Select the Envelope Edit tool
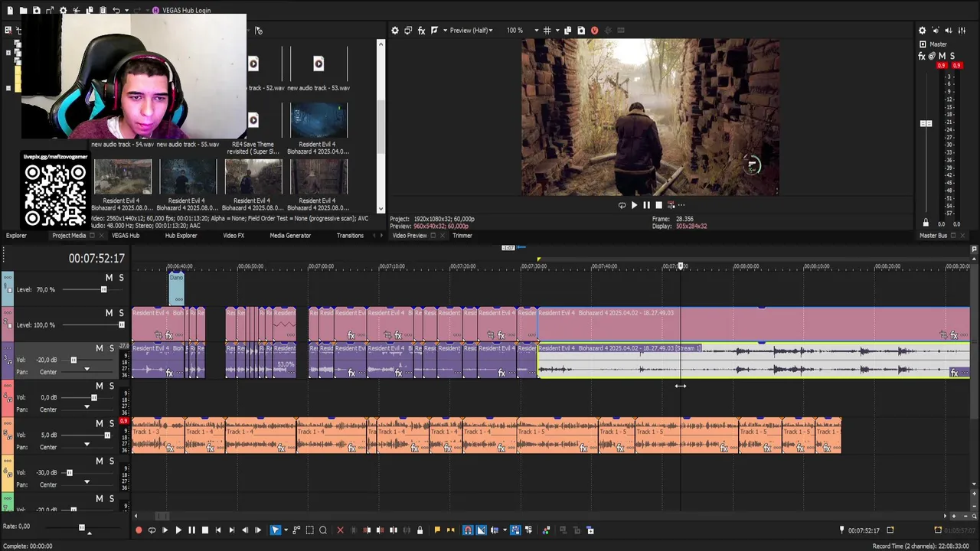Screen dimensions: 980x551 click(x=296, y=530)
